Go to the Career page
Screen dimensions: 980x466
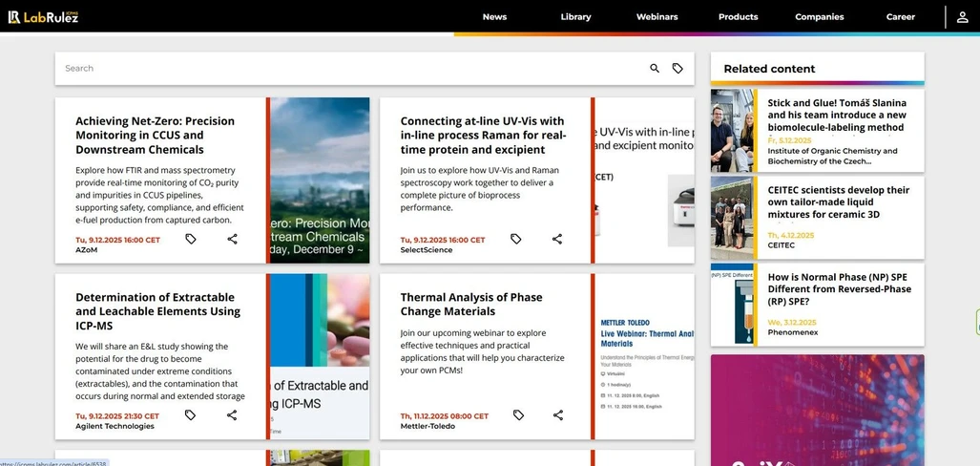901,17
